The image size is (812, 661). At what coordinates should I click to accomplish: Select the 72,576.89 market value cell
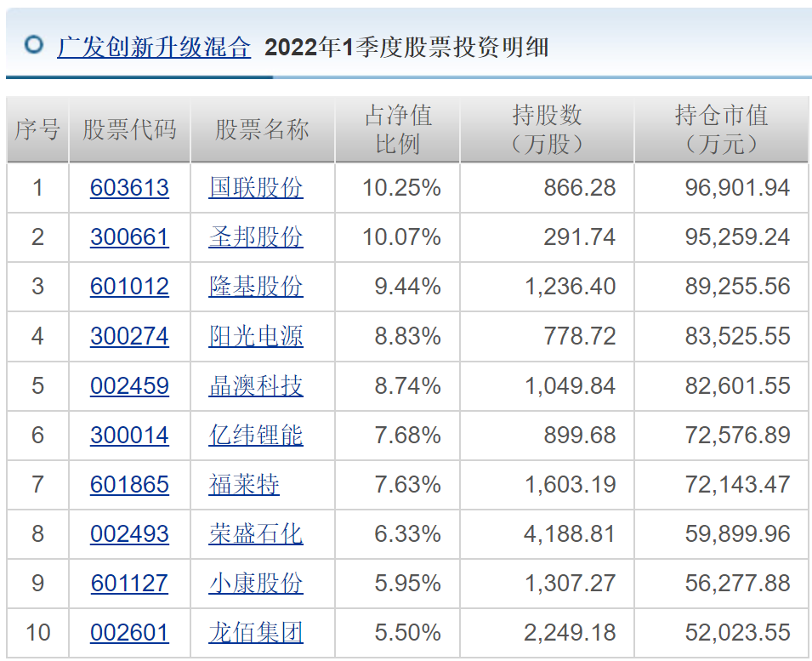(721, 436)
